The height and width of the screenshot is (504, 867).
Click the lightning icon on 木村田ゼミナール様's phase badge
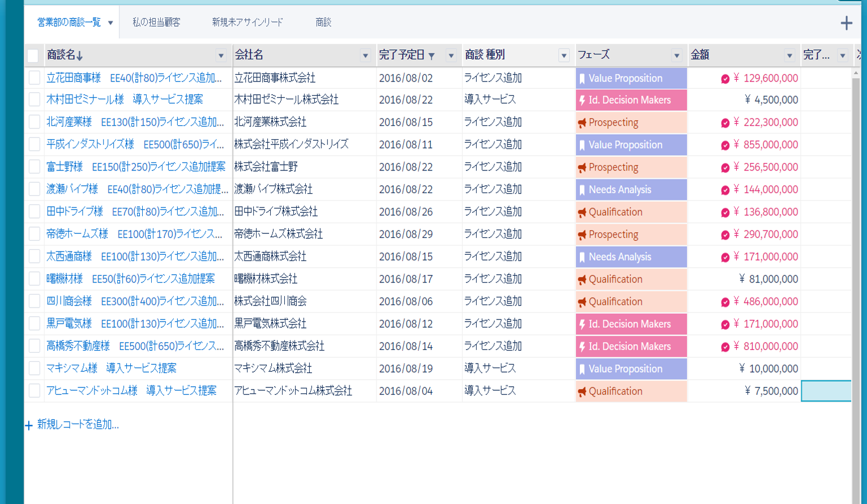(x=583, y=100)
